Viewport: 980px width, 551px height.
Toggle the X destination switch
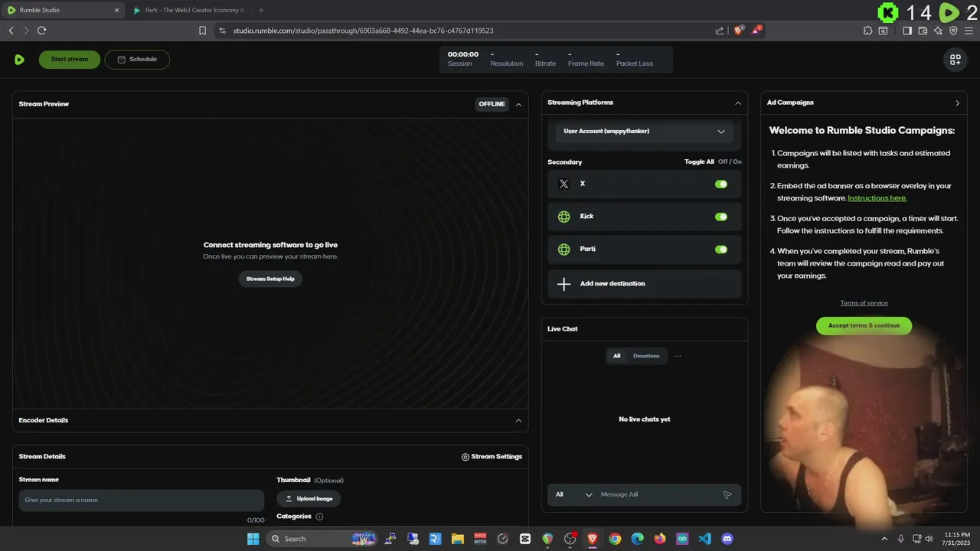click(721, 184)
